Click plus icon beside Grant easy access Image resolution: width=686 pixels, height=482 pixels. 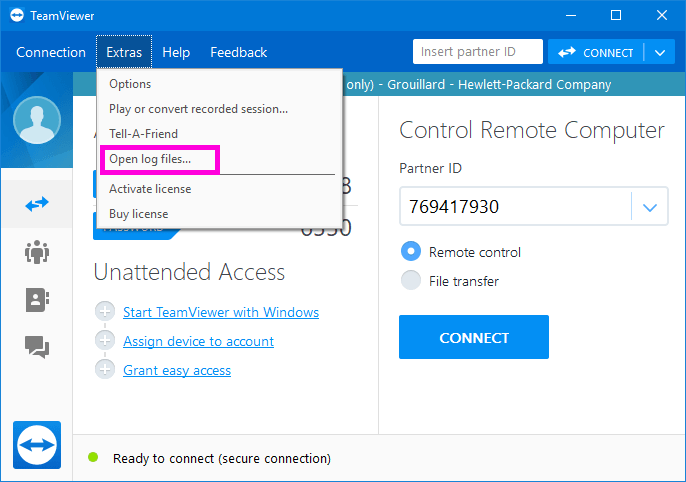pyautogui.click(x=105, y=370)
